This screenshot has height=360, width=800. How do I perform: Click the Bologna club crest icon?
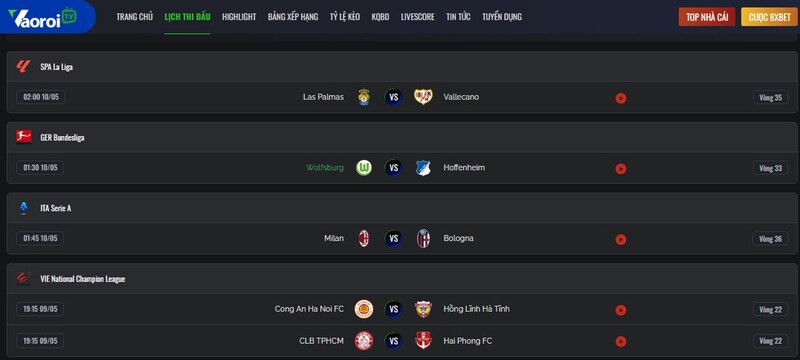[423, 238]
